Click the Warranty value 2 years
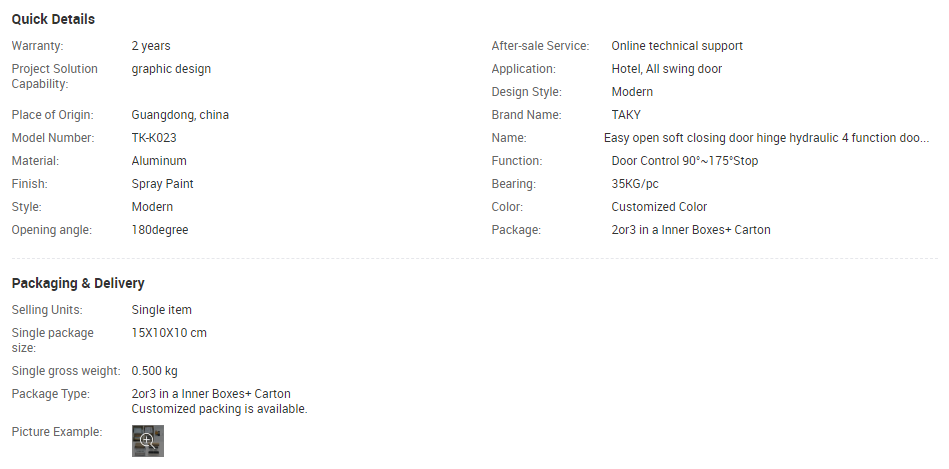 [151, 46]
